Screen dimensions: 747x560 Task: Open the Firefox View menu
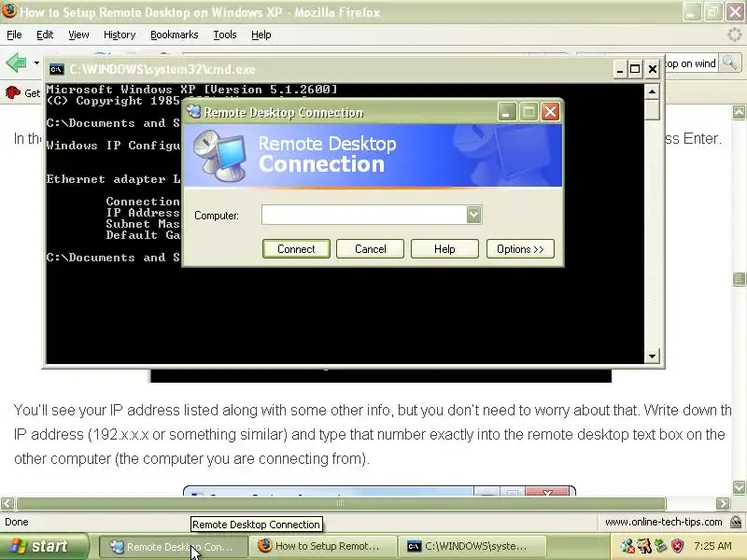click(78, 35)
